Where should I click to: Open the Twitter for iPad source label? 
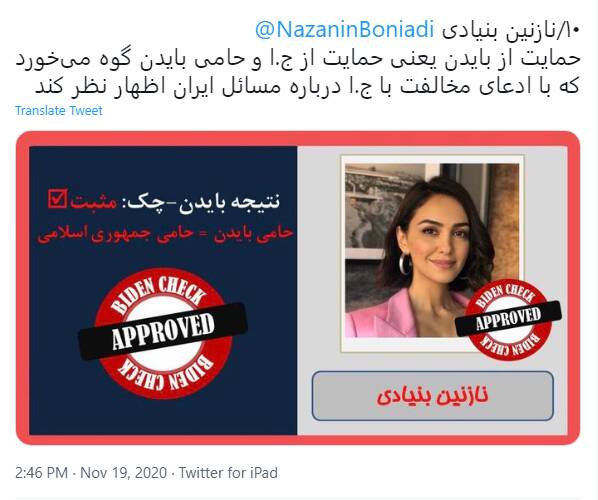click(228, 473)
